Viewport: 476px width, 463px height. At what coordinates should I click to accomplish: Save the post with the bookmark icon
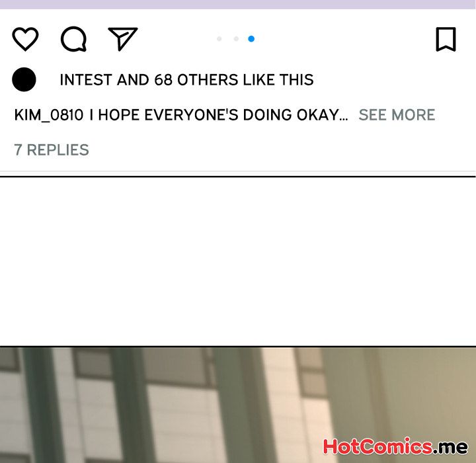click(x=446, y=39)
